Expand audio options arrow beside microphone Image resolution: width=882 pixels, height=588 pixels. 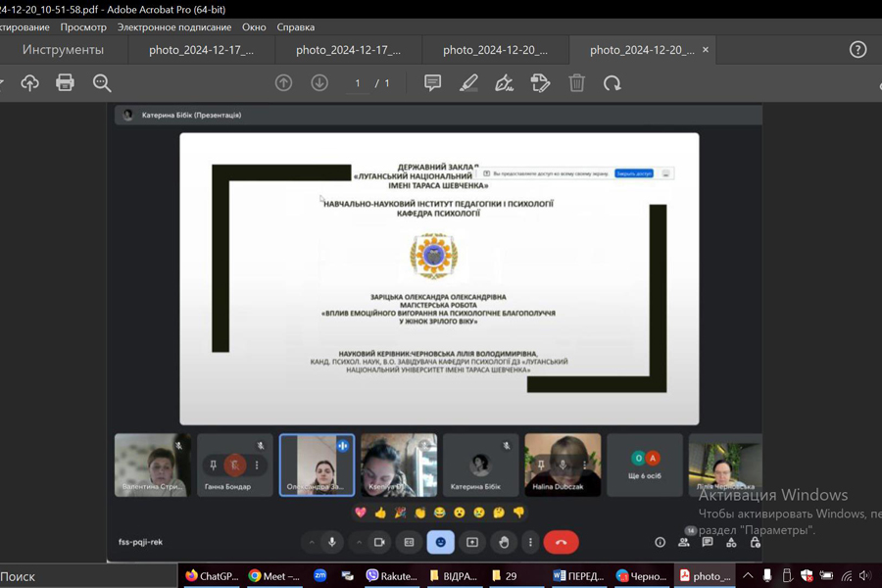click(x=312, y=542)
